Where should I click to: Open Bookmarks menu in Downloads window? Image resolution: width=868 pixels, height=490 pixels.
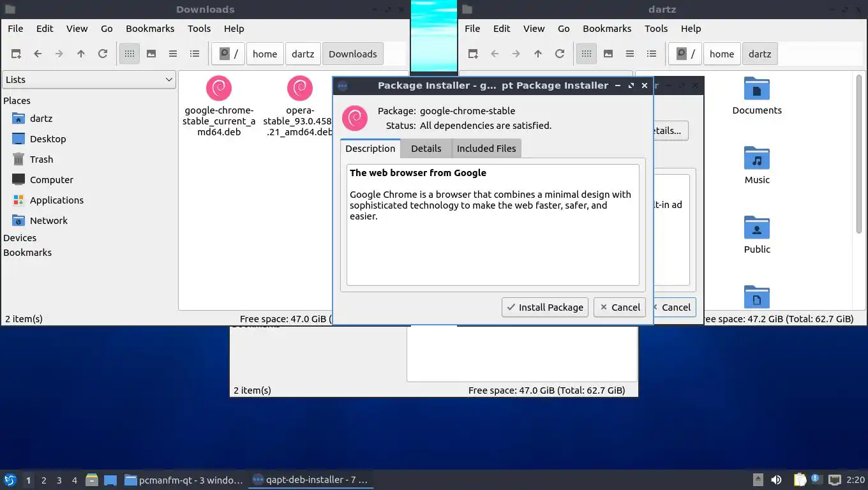150,29
